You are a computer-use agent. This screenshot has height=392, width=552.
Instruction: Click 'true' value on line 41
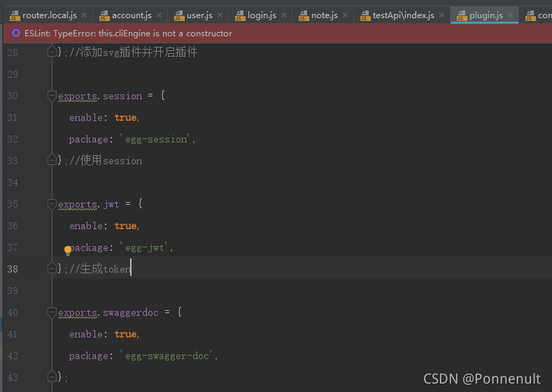coord(126,334)
